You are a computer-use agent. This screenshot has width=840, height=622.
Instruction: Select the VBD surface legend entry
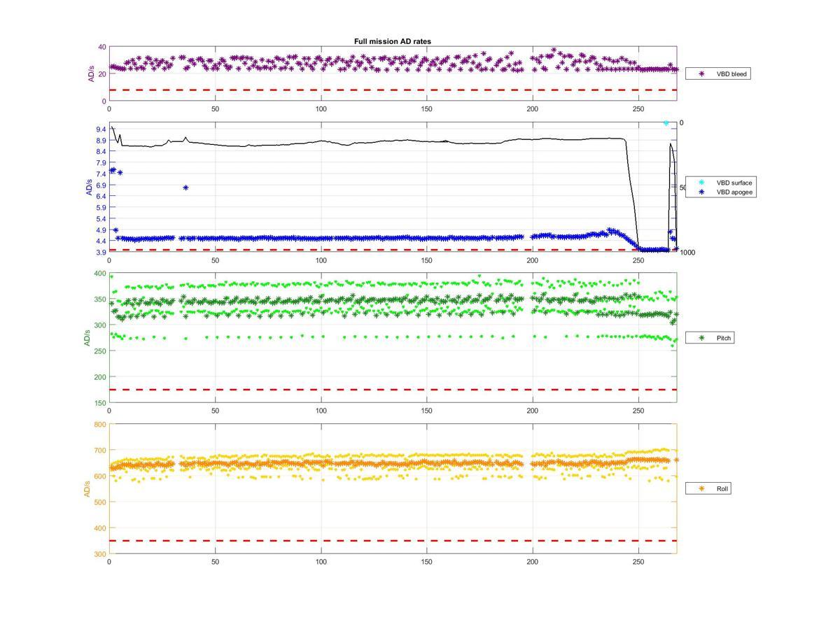[x=720, y=183]
